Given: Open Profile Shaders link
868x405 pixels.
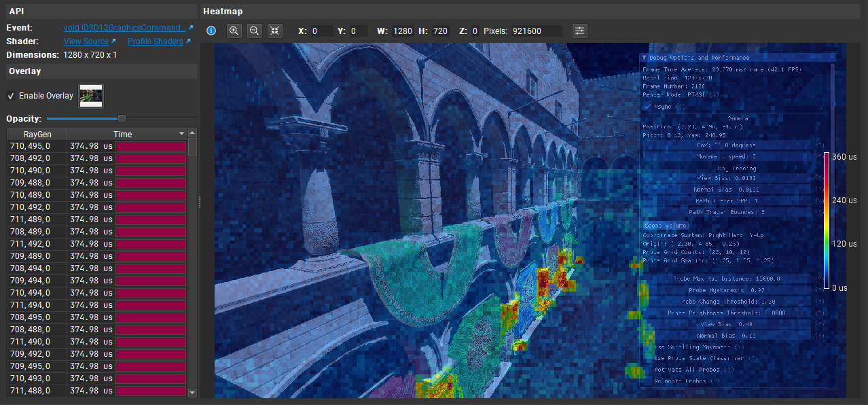Looking at the screenshot, I should tap(155, 41).
